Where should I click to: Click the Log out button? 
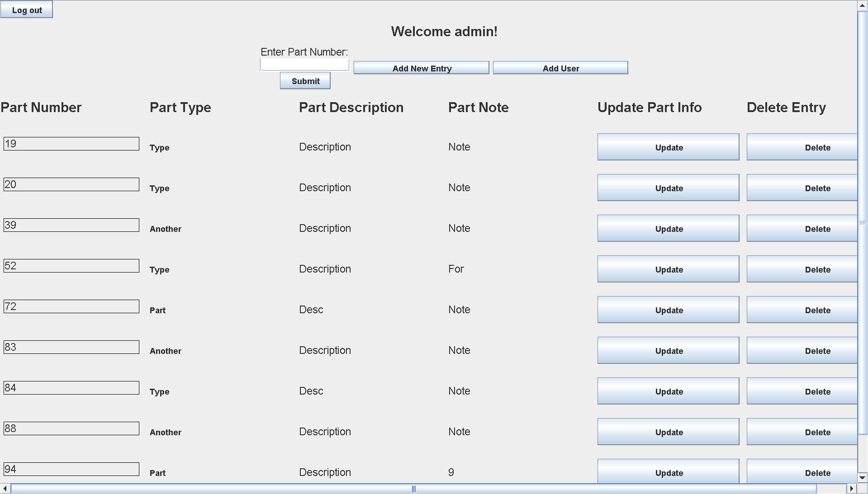[x=27, y=9]
